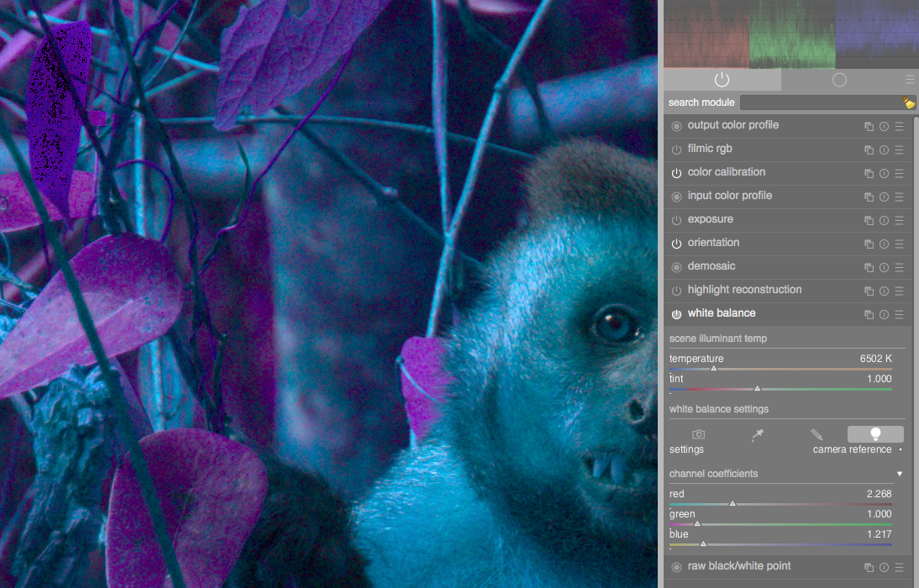Focus the search module input field
Viewport: 919px width, 588px height.
tap(821, 102)
